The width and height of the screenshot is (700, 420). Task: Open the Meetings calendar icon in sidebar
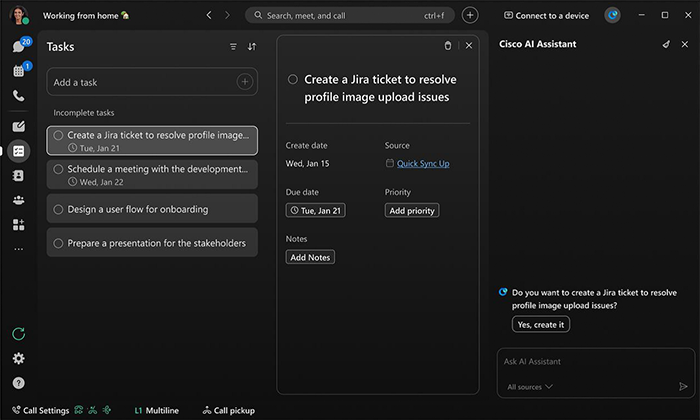pos(18,71)
